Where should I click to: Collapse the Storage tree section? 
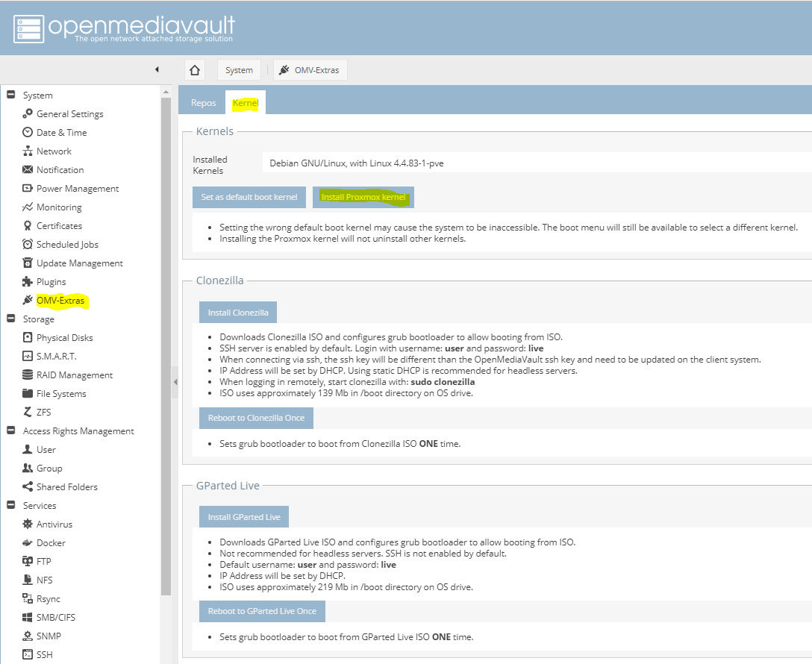10,319
